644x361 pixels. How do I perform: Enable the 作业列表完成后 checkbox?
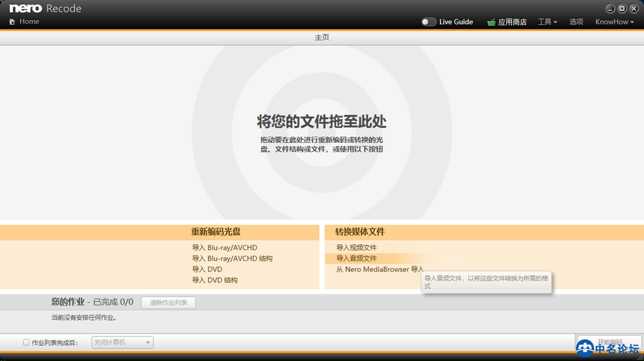(x=27, y=342)
